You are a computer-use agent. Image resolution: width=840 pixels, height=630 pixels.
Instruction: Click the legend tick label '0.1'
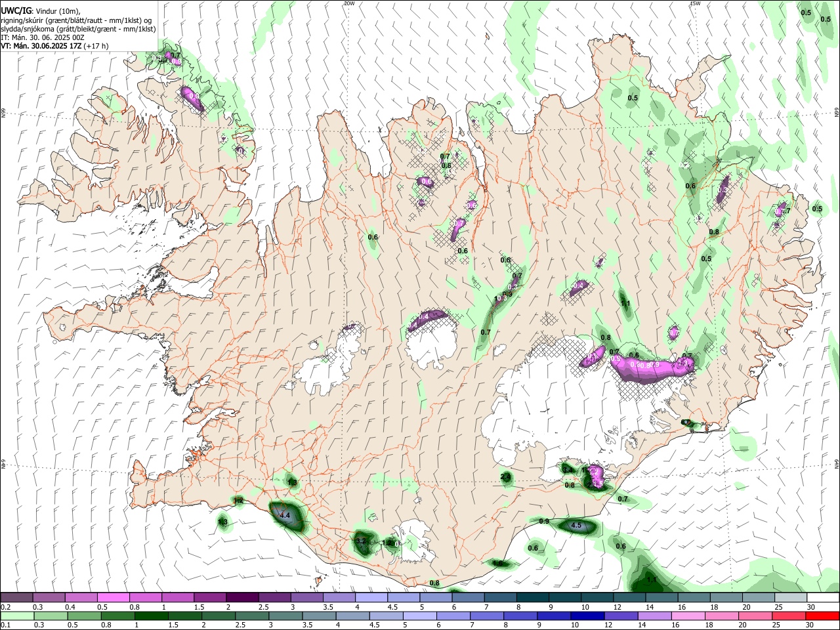coord(6,625)
